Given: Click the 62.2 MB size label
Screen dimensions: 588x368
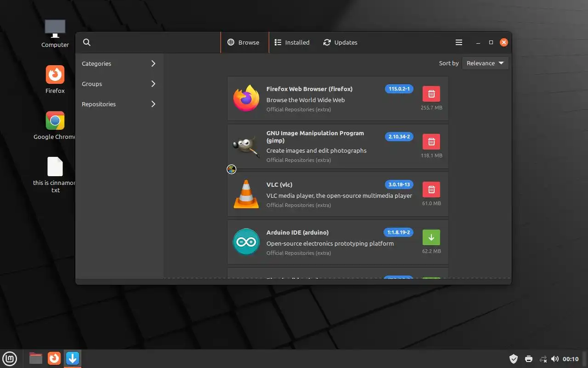Looking at the screenshot, I should [x=431, y=251].
